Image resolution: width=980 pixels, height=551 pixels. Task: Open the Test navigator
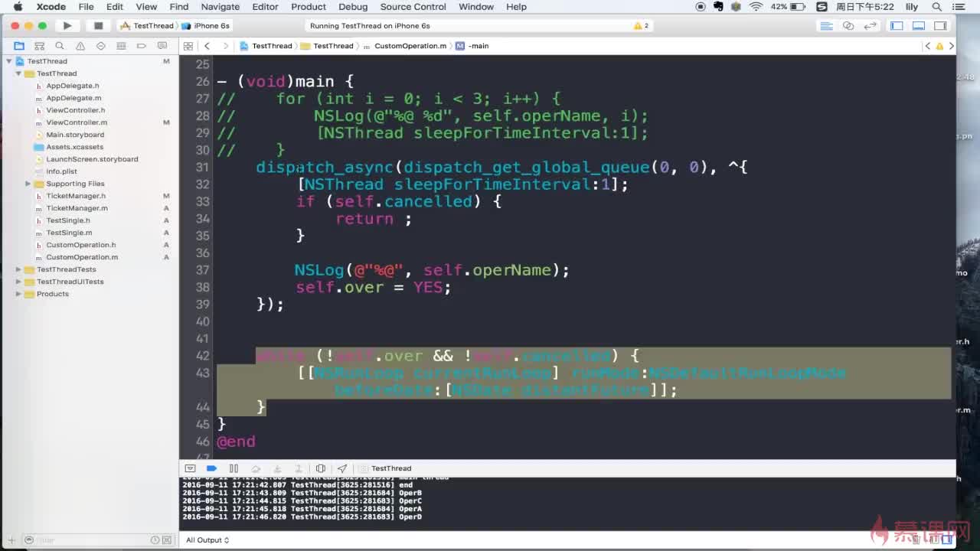[x=101, y=46]
